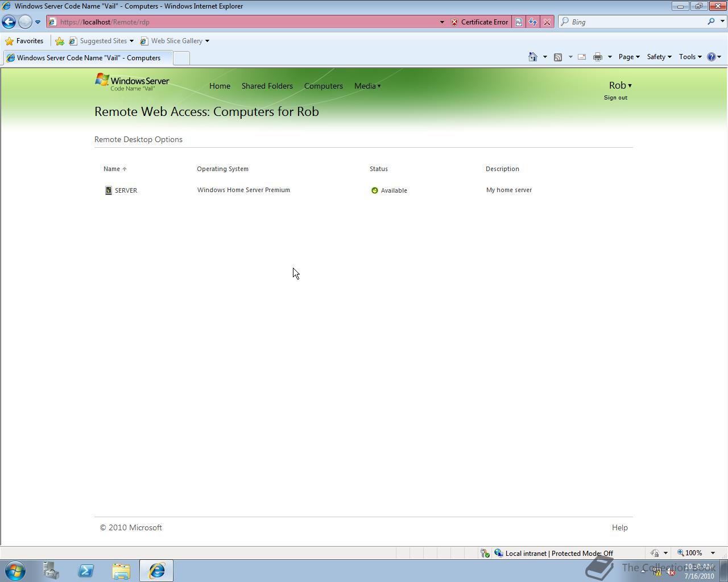
Task: Open recent pages dropdown beside Forward button
Action: coord(38,22)
